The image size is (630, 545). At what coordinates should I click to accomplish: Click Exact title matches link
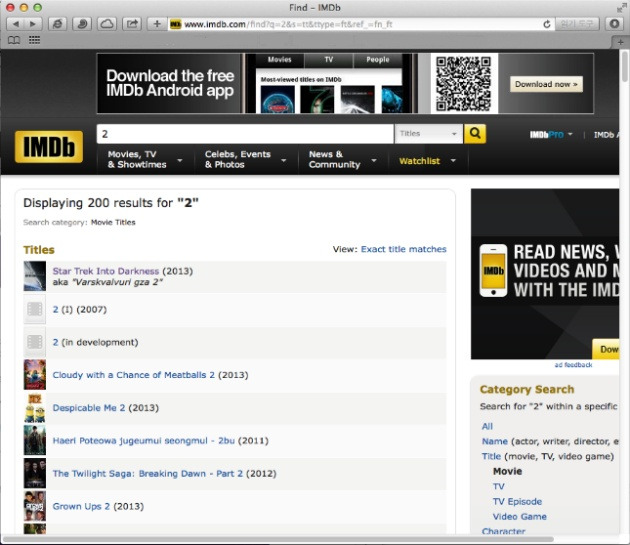(x=403, y=249)
